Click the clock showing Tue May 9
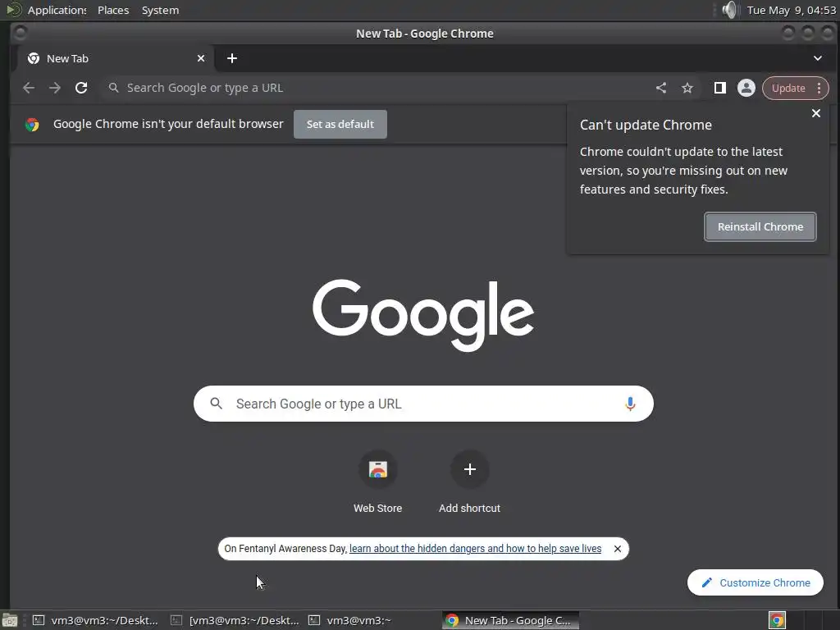This screenshot has width=840, height=630. tap(792, 10)
